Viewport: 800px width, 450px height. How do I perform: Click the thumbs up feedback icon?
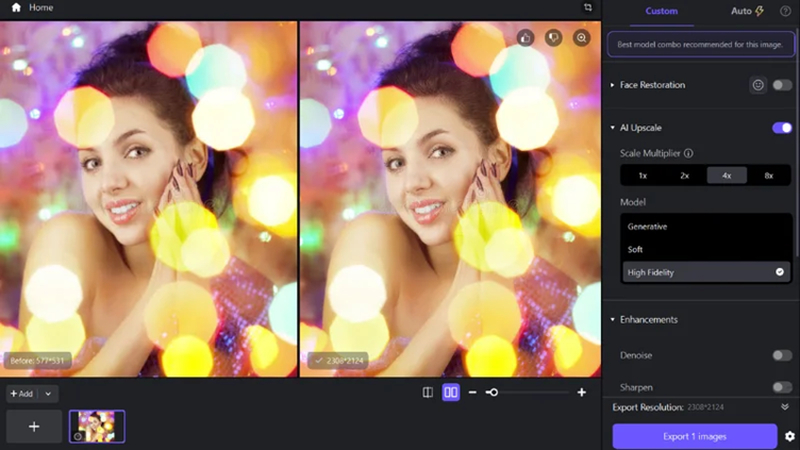[526, 38]
